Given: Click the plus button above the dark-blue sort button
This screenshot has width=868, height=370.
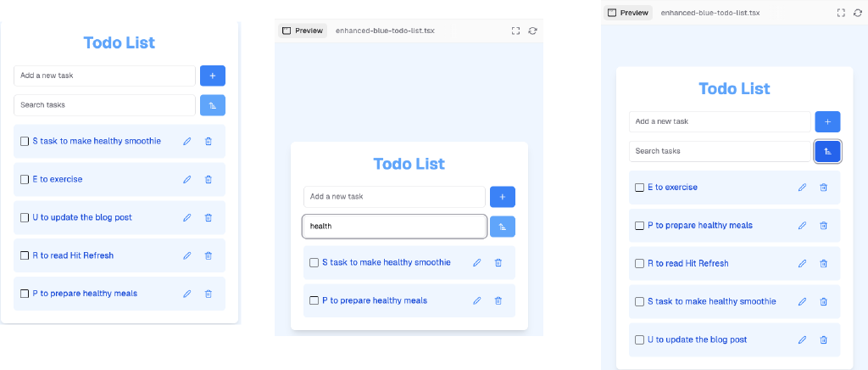Looking at the screenshot, I should tap(827, 121).
